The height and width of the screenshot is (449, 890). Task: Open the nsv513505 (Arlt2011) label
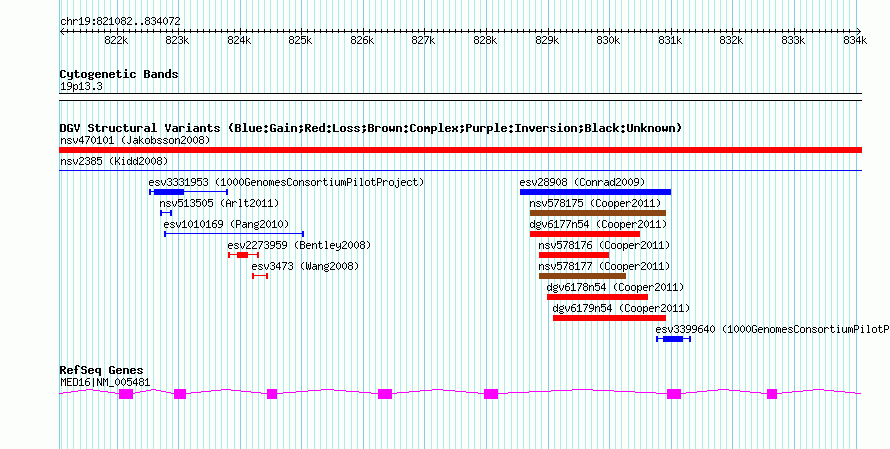coord(219,203)
